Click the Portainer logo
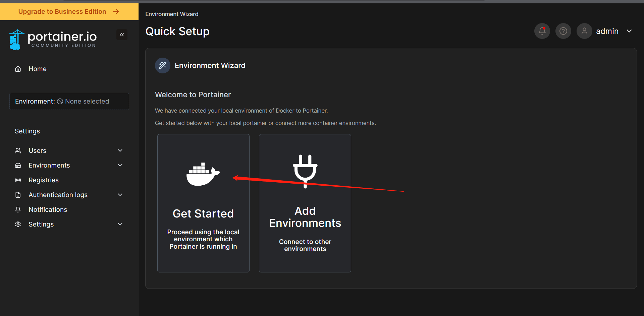Screen dimensions: 644x316 (53, 40)
